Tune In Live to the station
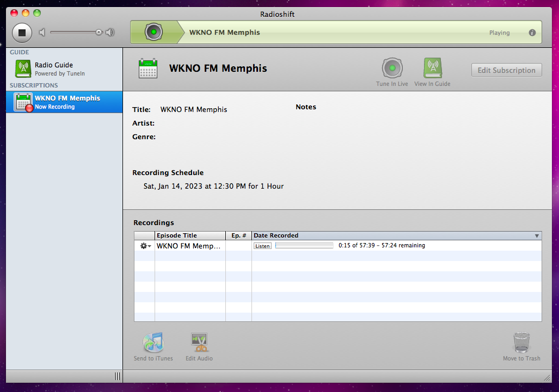 click(x=392, y=72)
